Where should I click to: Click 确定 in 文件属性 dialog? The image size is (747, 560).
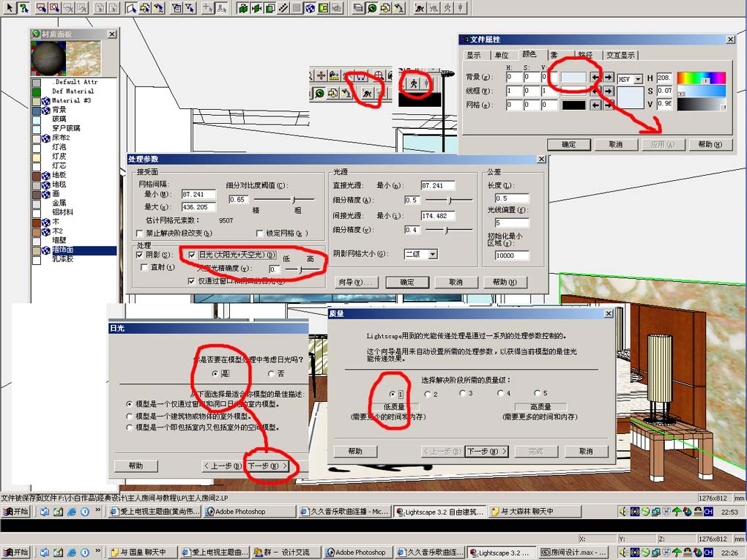[569, 145]
